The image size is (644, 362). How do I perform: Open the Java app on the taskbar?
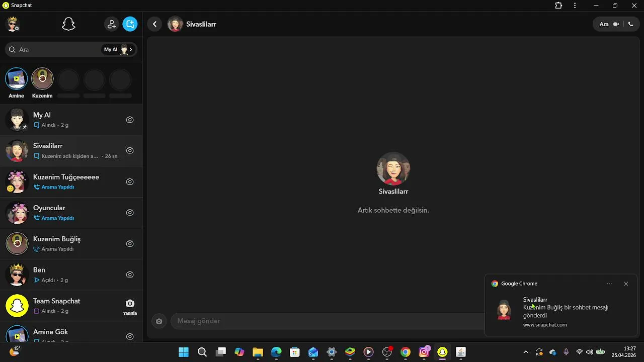(461, 352)
